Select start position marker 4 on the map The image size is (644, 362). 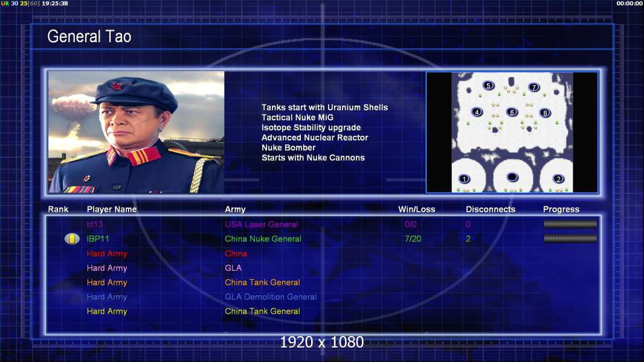[477, 112]
